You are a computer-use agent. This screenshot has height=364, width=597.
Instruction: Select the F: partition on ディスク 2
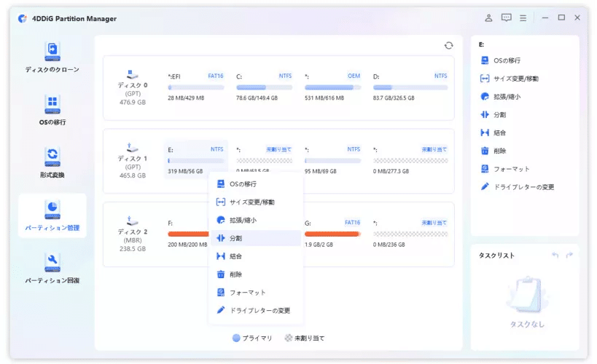tap(187, 234)
